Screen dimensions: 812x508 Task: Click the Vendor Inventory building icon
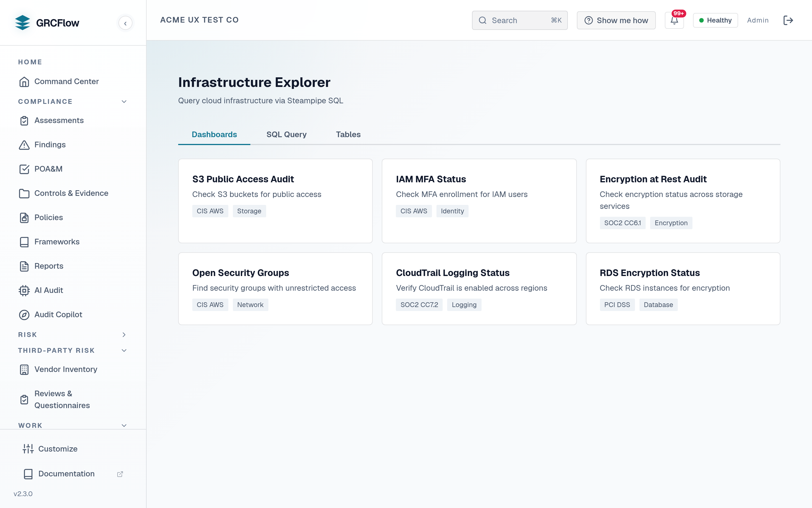click(x=24, y=370)
